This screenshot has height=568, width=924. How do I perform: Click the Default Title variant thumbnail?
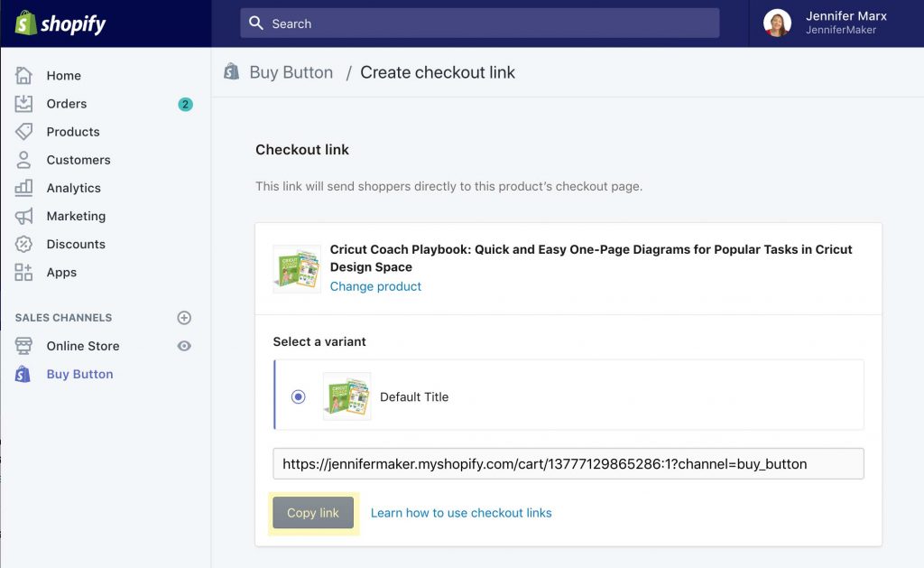pos(347,396)
